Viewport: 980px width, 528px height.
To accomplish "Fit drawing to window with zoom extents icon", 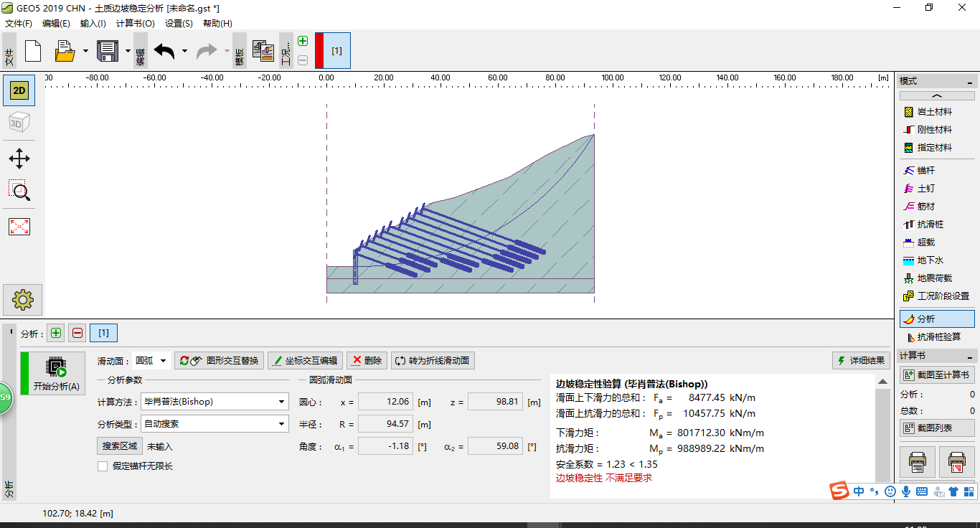I will point(19,227).
